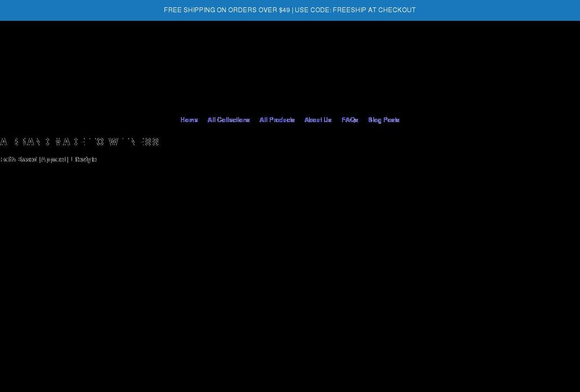Navigate to Home from the menu bar
The image size is (580, 392).
189,120
